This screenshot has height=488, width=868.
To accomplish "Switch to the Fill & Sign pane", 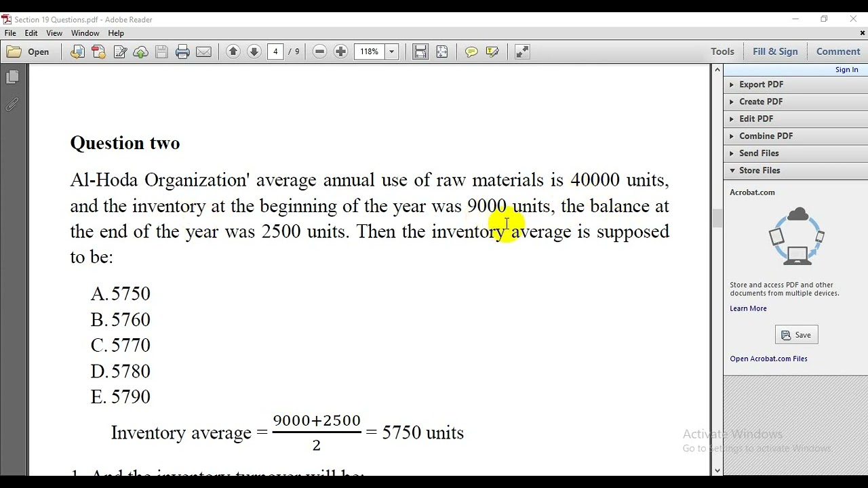I will (x=775, y=52).
